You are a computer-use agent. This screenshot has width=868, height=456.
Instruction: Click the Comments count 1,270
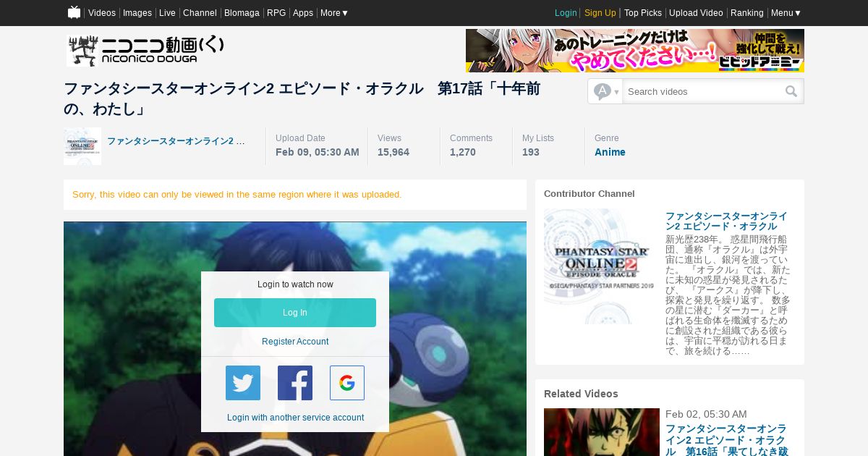click(463, 152)
